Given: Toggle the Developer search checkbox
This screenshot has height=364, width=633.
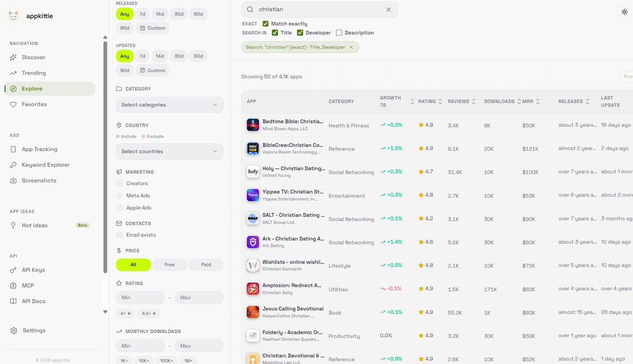Looking at the screenshot, I should tap(300, 33).
